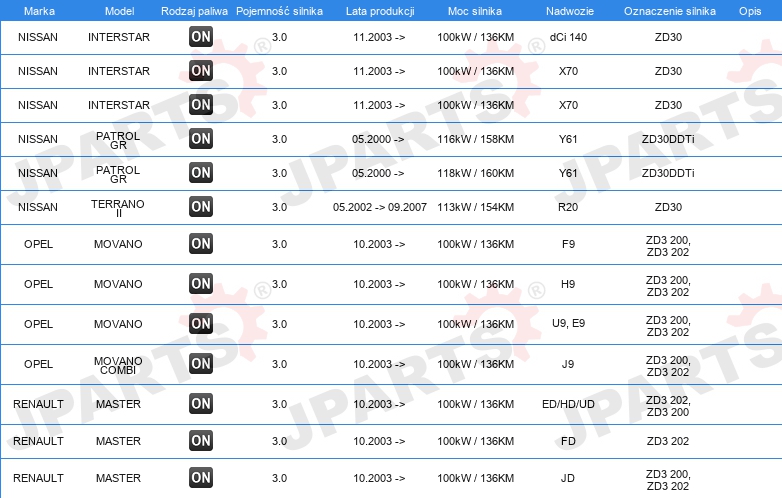This screenshot has height=498, width=782.
Task: Select the 116kW / 158KM power cell
Action: pyautogui.click(x=475, y=139)
